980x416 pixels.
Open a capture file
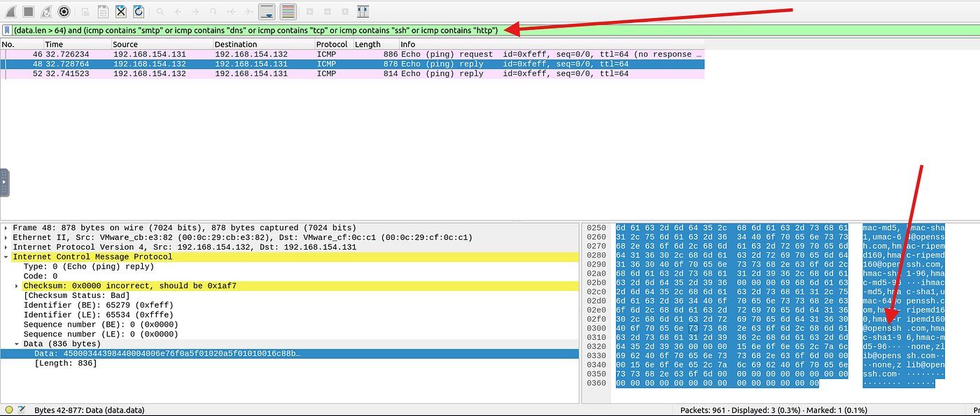(85, 11)
